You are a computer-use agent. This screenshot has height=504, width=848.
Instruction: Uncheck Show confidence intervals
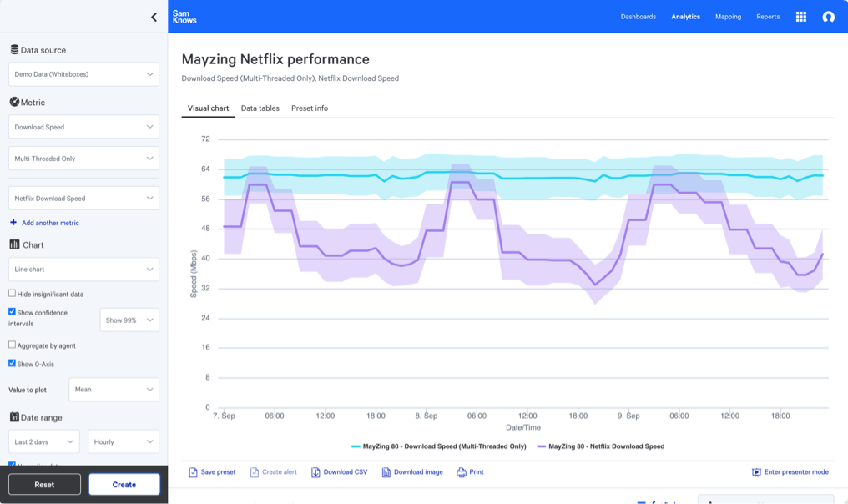pos(12,311)
